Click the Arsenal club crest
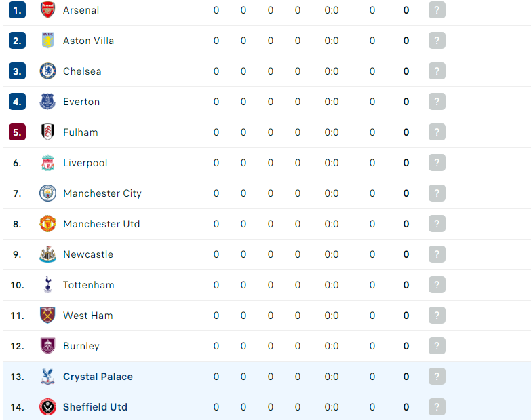Viewport: 531px width, 420px height. tap(47, 9)
